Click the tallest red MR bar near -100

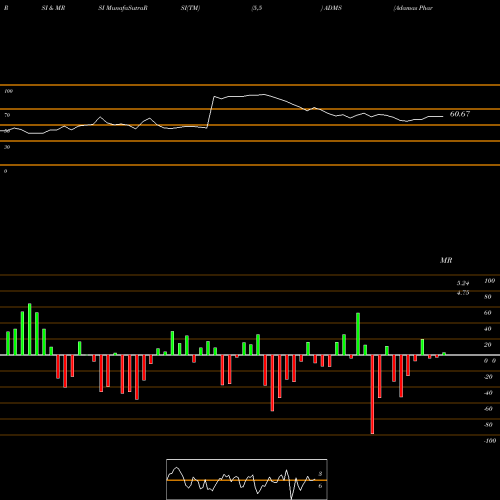[372, 394]
